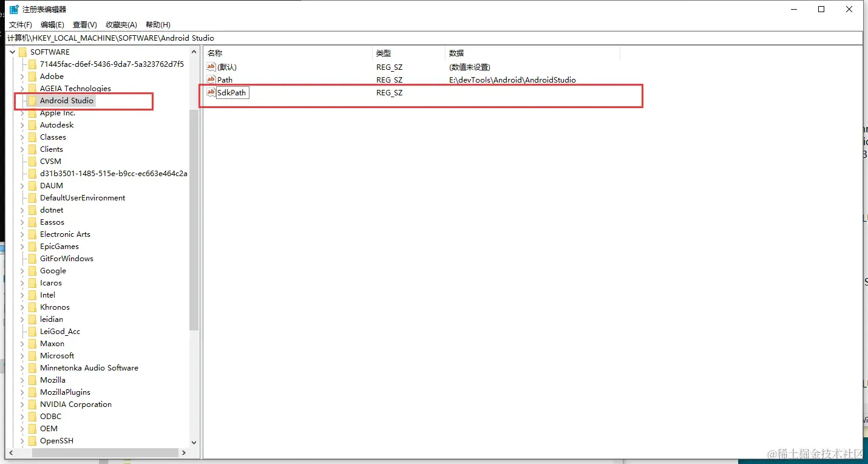The height and width of the screenshot is (464, 868).
Task: Click the Eassos folder icon
Action: (33, 222)
